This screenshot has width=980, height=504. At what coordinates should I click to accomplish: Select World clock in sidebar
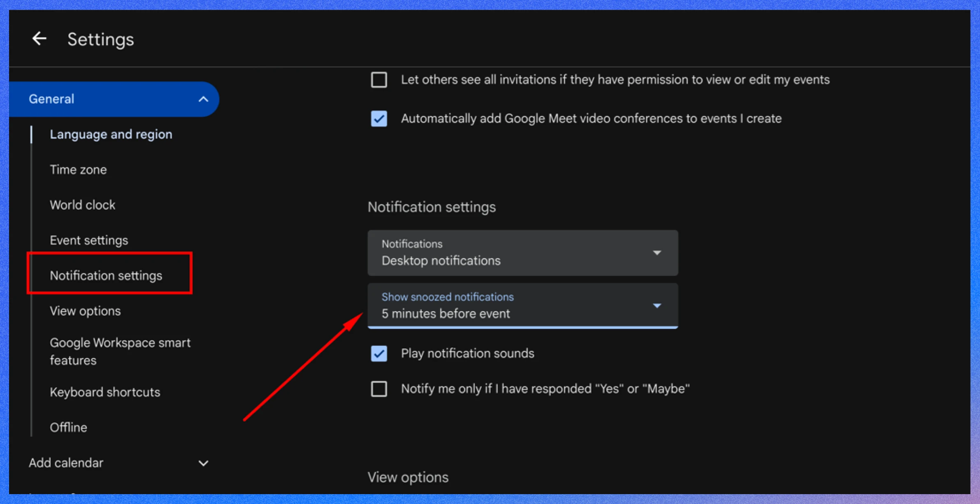[83, 205]
